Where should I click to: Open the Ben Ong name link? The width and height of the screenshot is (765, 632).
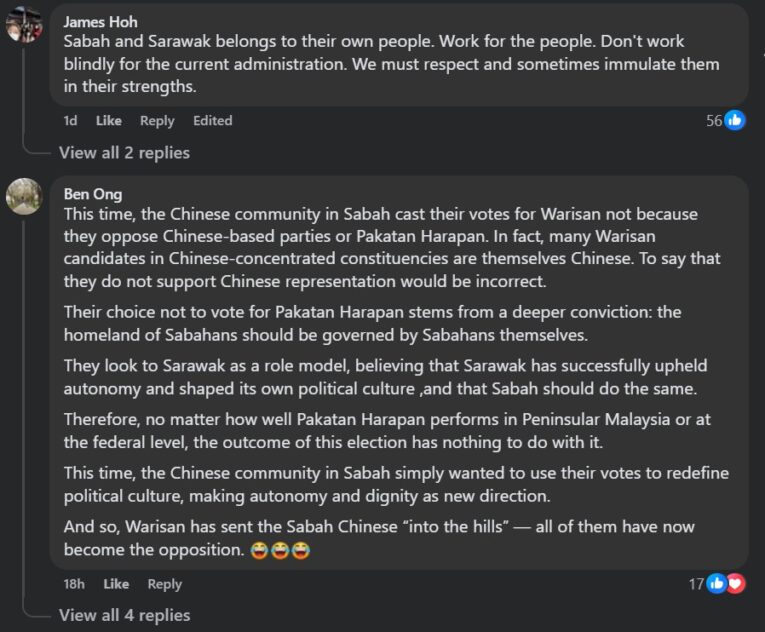coord(92,194)
